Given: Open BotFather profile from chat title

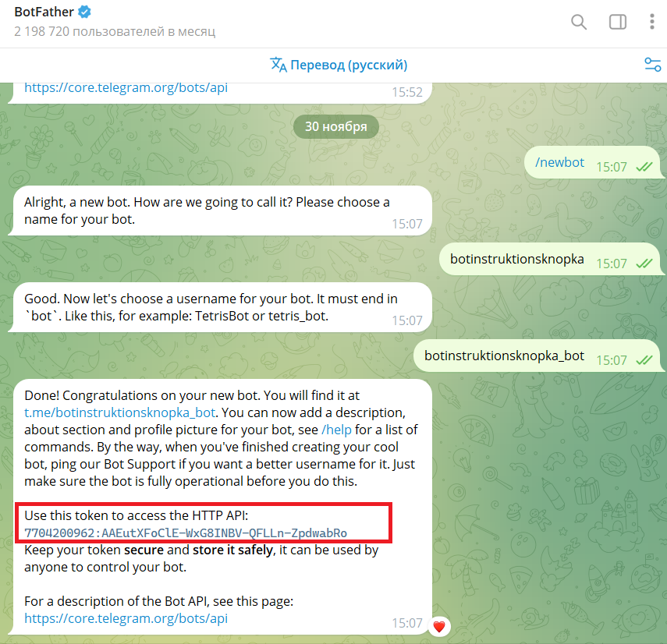Looking at the screenshot, I should (x=44, y=12).
